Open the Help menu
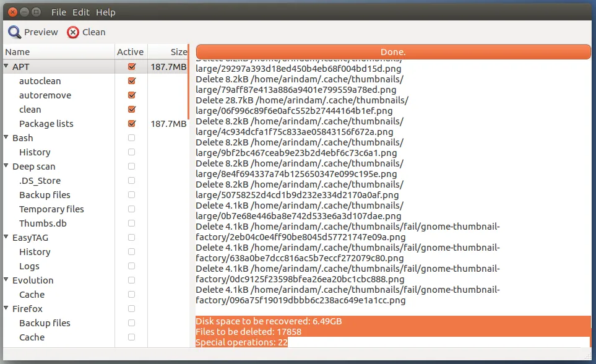 [x=106, y=12]
